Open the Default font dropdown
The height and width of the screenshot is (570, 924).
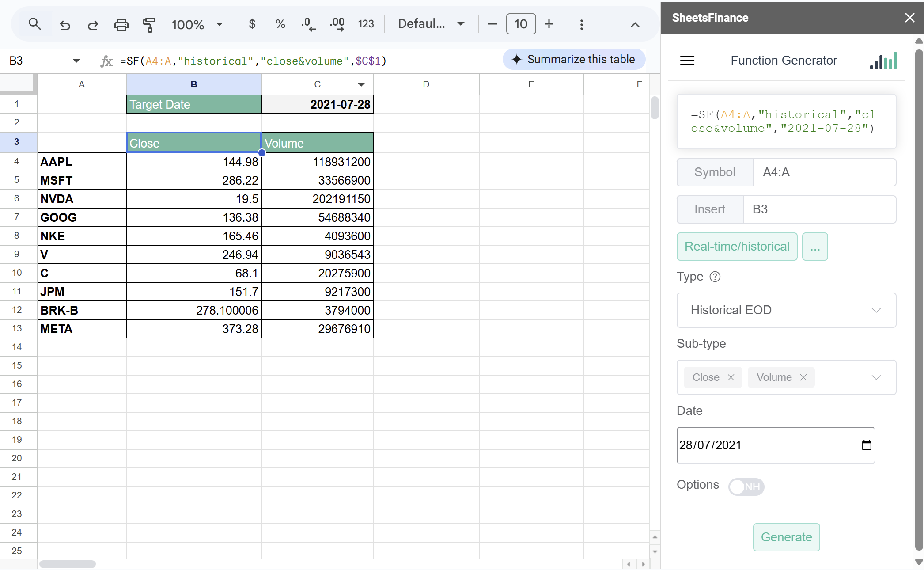(431, 24)
